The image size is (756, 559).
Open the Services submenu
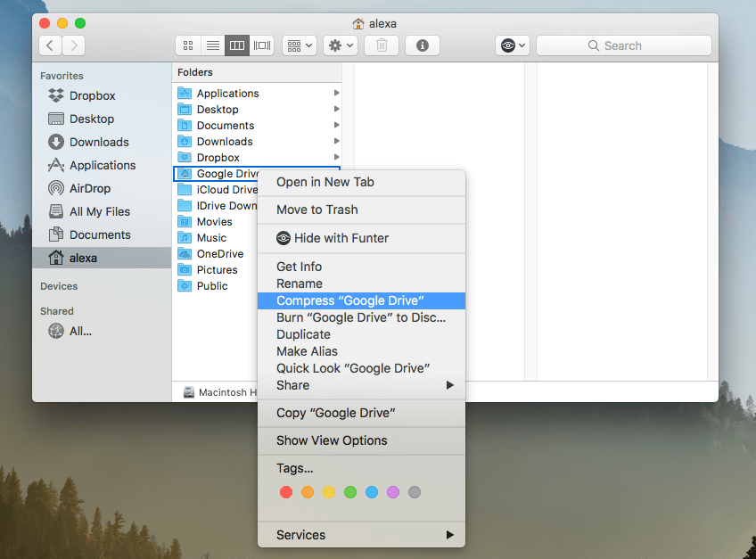click(300, 535)
